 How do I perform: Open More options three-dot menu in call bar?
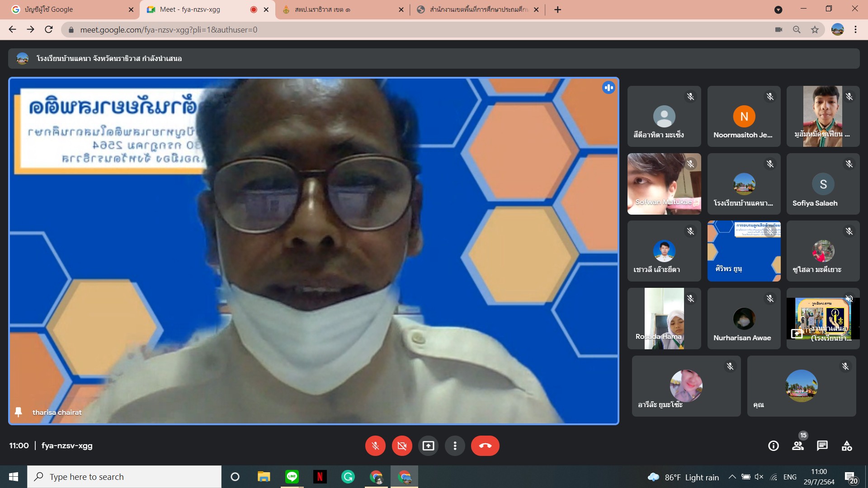(x=455, y=446)
